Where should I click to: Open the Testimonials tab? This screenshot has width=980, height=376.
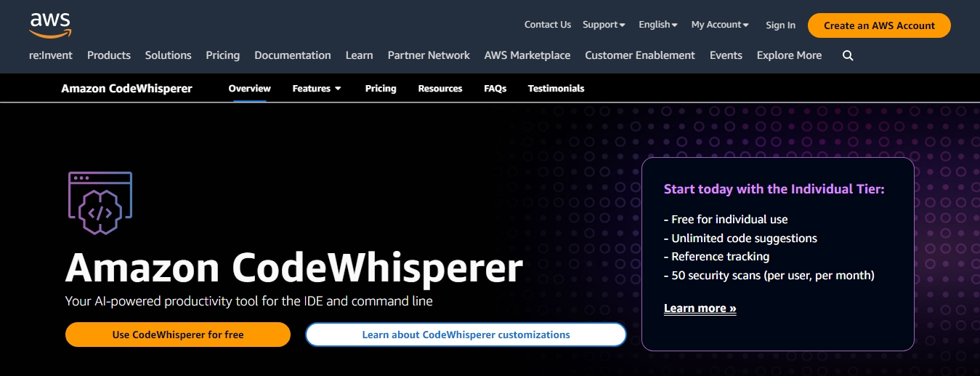[556, 89]
